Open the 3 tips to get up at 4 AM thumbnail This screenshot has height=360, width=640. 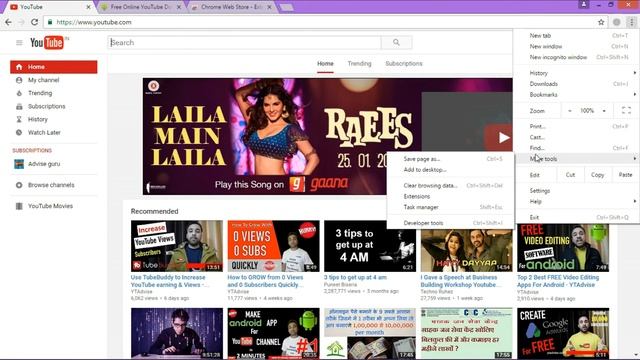point(370,246)
